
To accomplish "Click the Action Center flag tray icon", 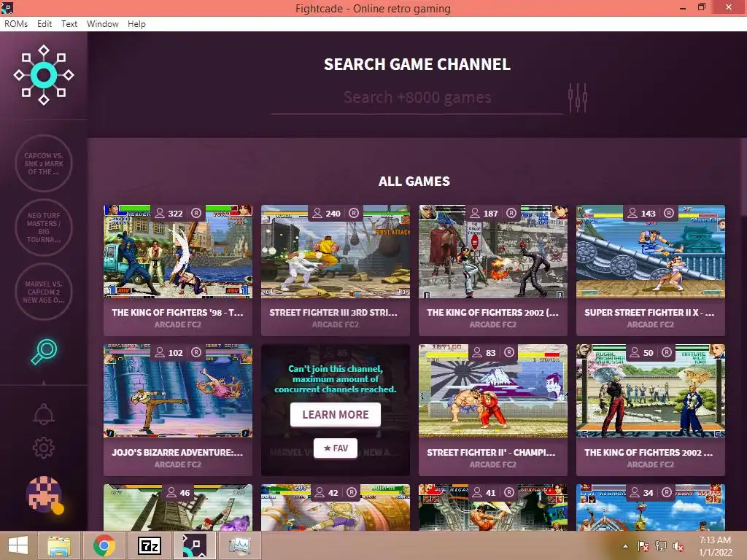I will (x=643, y=546).
